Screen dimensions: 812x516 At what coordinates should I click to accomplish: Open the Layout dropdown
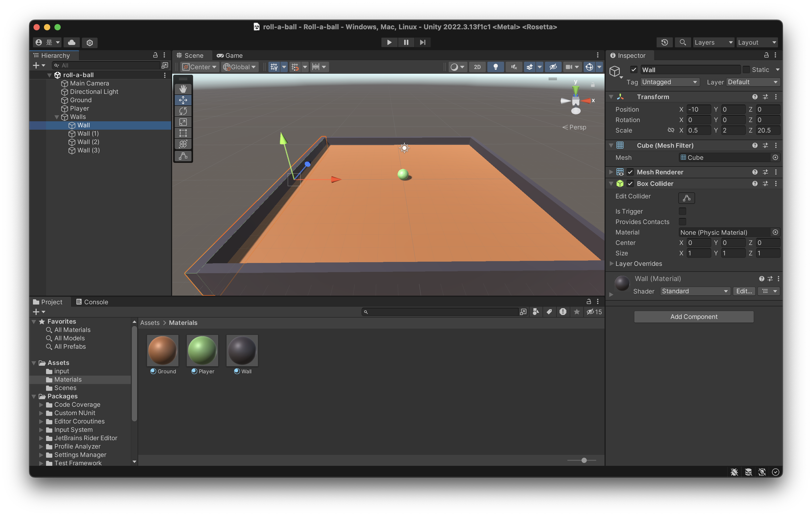tap(757, 42)
